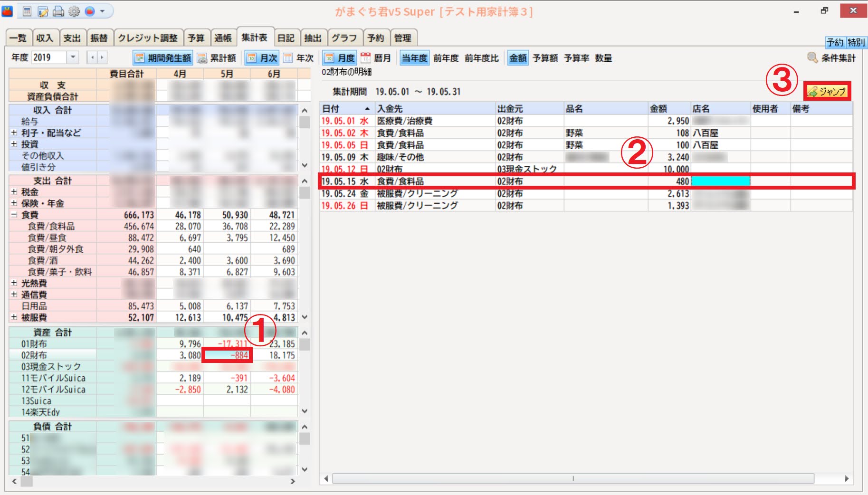Select the 19.05.15 食費/食料品 480 row
Screen dimensions: 868x495
pos(586,181)
